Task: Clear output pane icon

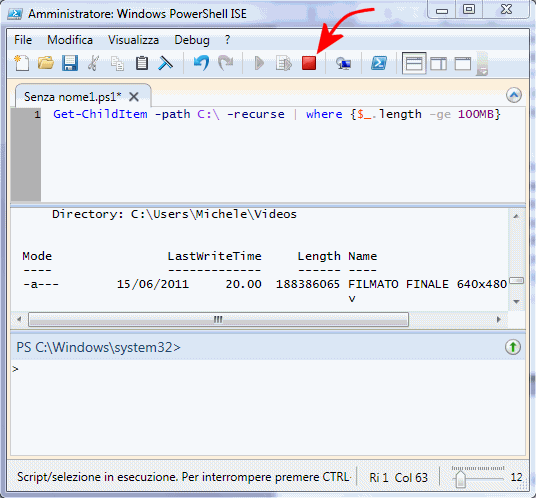Action: tap(165, 64)
